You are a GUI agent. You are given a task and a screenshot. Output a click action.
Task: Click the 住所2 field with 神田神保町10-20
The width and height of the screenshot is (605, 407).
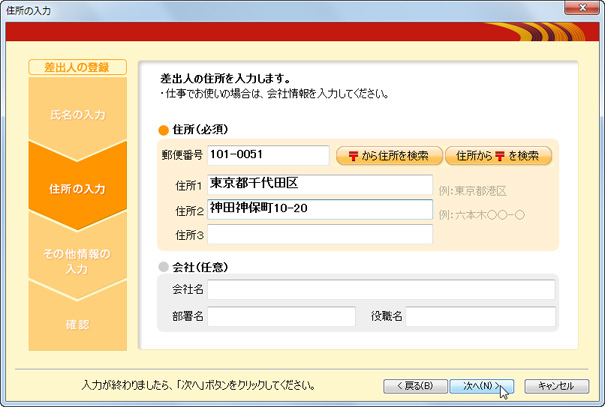point(320,209)
